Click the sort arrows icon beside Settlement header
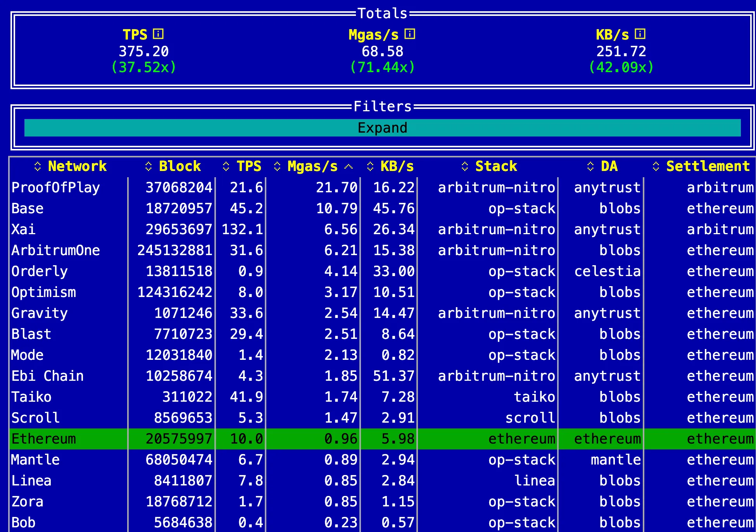 pyautogui.click(x=656, y=166)
